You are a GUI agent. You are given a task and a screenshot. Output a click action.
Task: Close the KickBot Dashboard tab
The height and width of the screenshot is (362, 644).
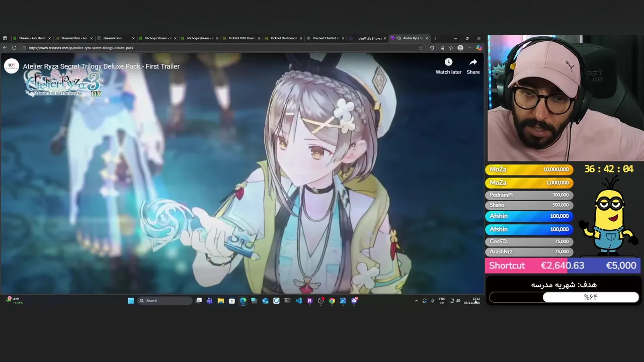301,38
